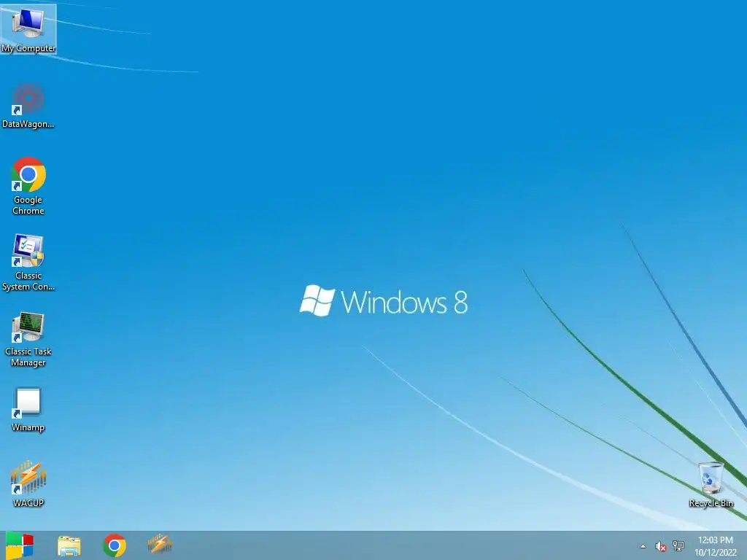Select the Winamp desktop shortcut
The width and height of the screenshot is (747, 560).
point(28,410)
